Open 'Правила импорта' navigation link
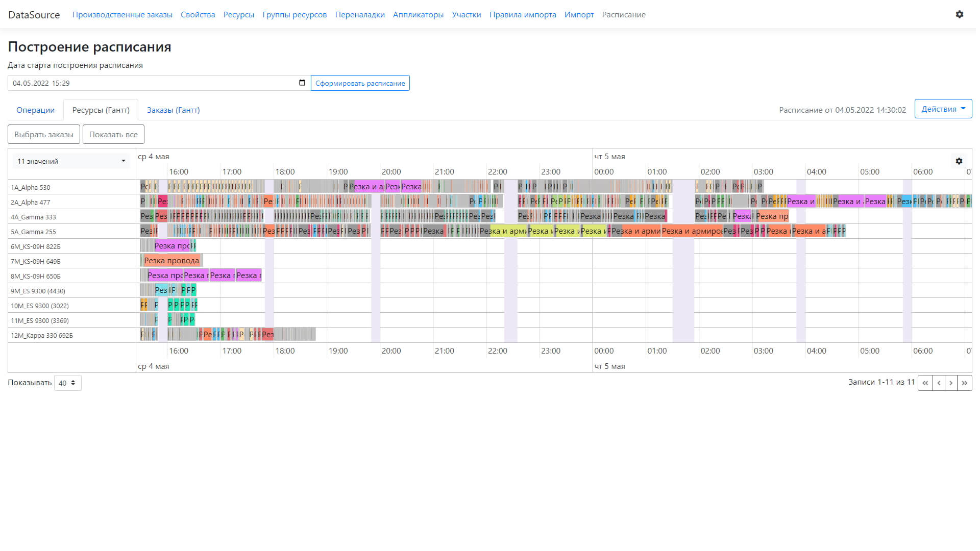The image size is (980, 551). click(523, 15)
